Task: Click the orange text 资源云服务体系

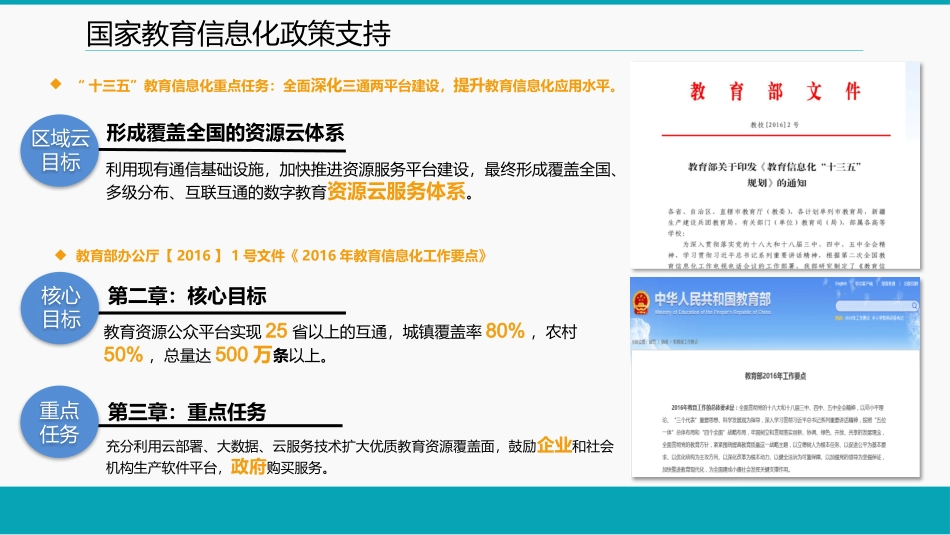Action: coord(396,191)
